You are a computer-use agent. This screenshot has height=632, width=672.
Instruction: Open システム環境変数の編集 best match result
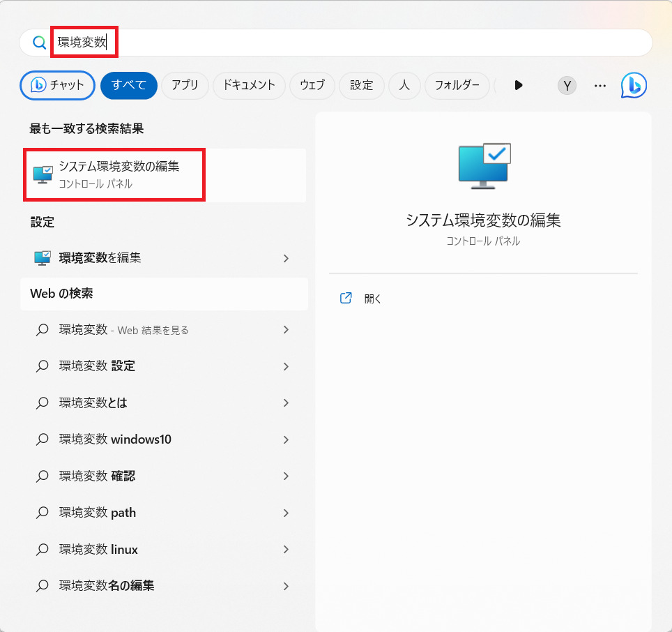[x=165, y=175]
